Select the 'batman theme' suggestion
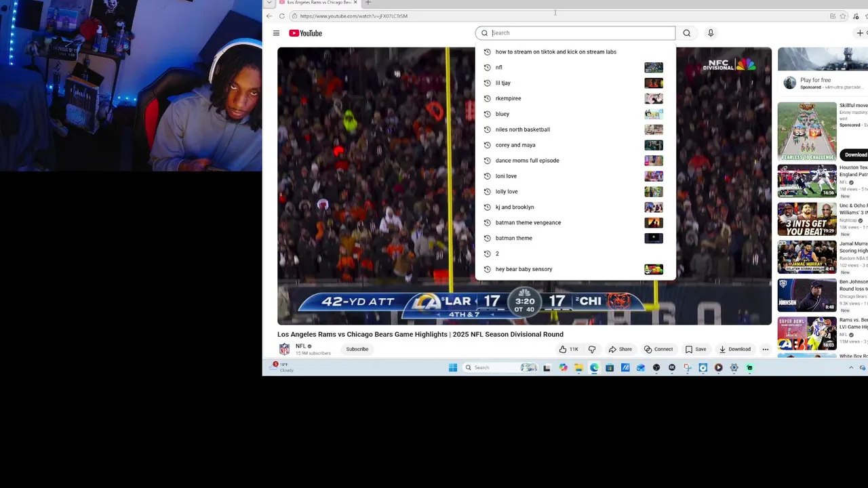 pyautogui.click(x=575, y=238)
